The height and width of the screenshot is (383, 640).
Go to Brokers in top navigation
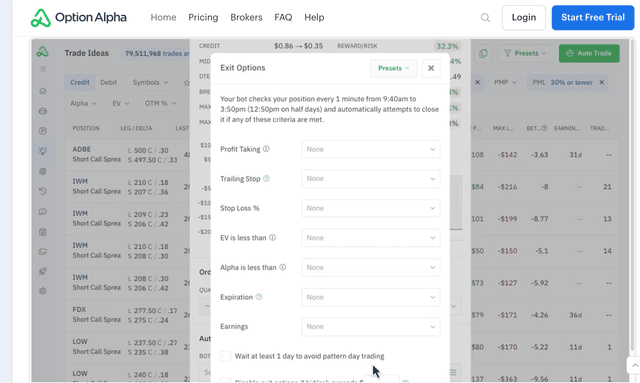point(246,18)
